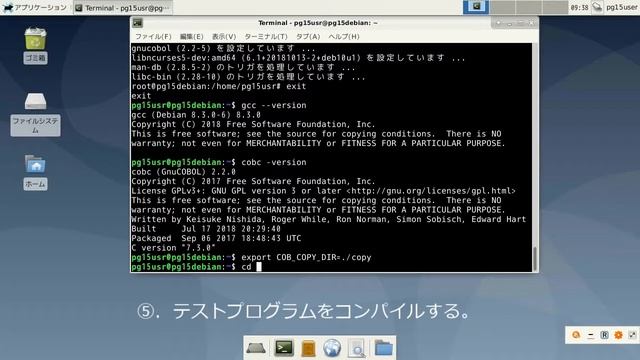
Task: Open the ファイル(F) menu
Action: coord(153,37)
